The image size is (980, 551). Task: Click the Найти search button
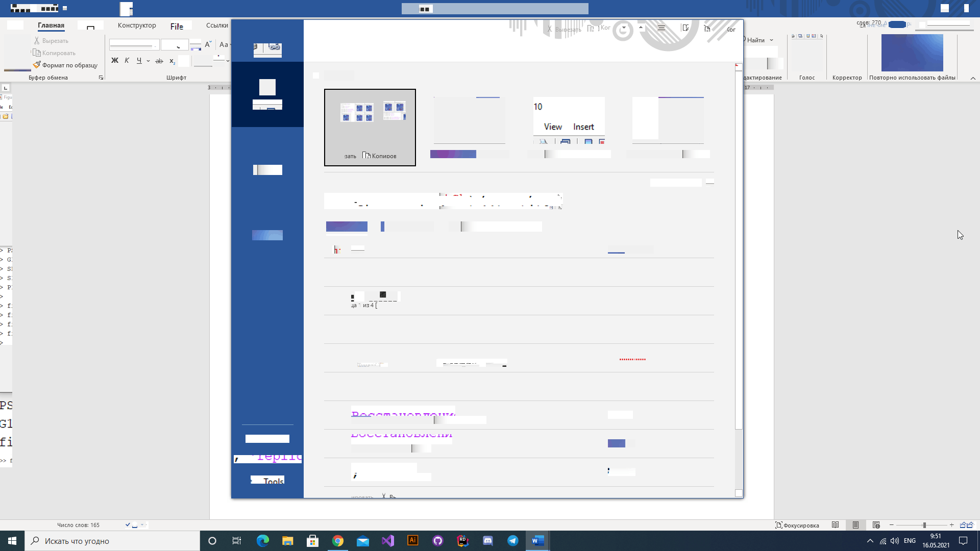[x=756, y=40]
